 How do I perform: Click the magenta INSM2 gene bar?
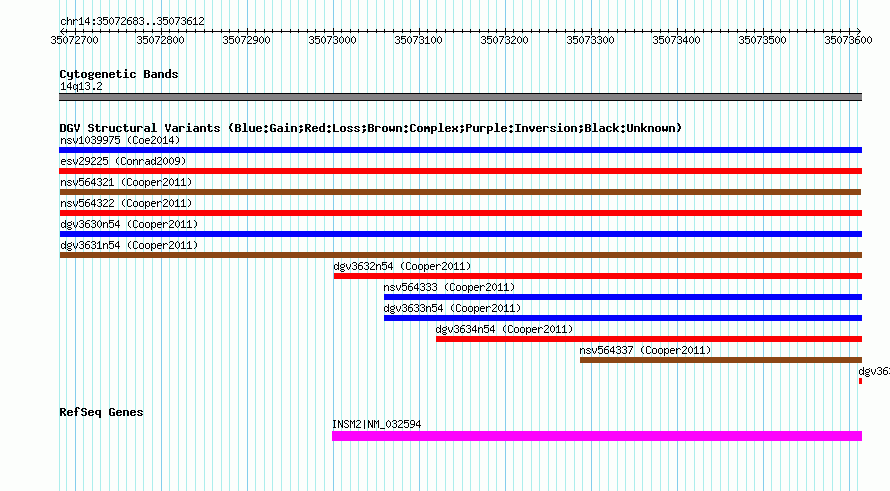(x=597, y=436)
